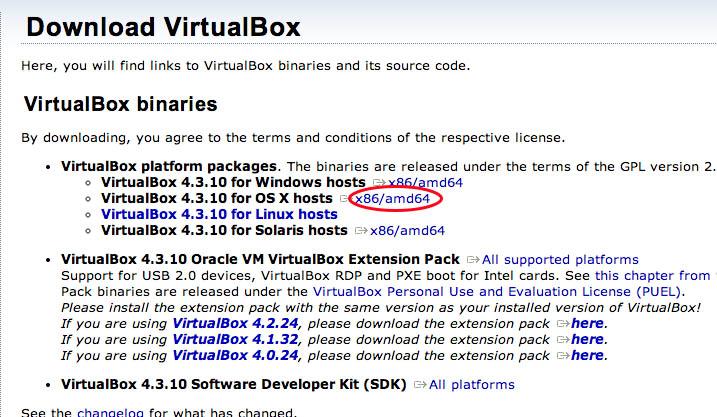Viewport: 717px width, 417px height.
Task: Click the arrow icon on the 4.2.24 extension pack line
Action: tap(563, 324)
